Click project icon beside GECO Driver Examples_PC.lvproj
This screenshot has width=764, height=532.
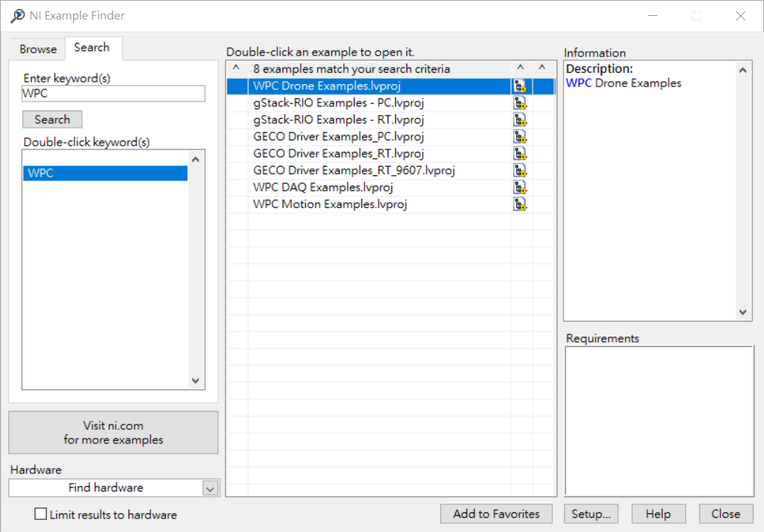(520, 137)
